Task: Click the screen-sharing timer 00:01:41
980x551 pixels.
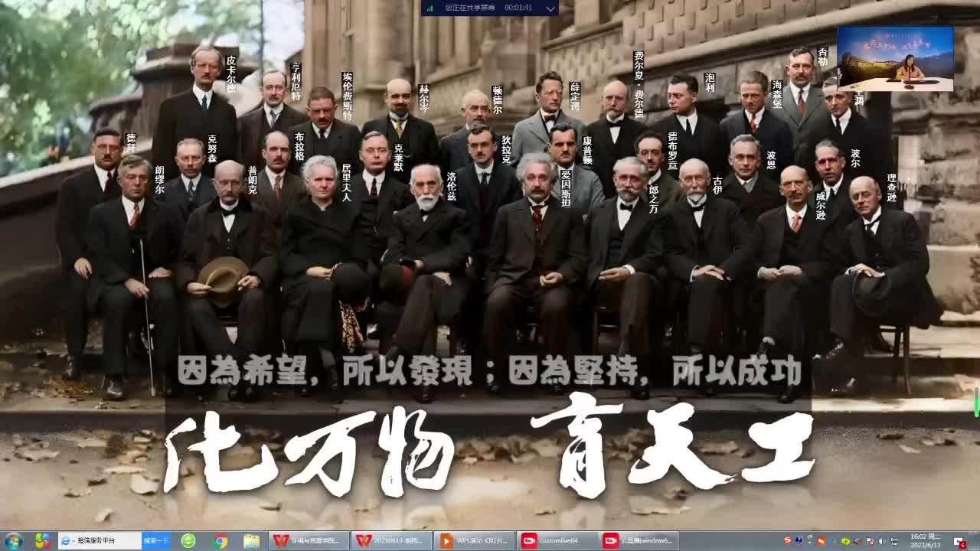Action: [x=520, y=8]
